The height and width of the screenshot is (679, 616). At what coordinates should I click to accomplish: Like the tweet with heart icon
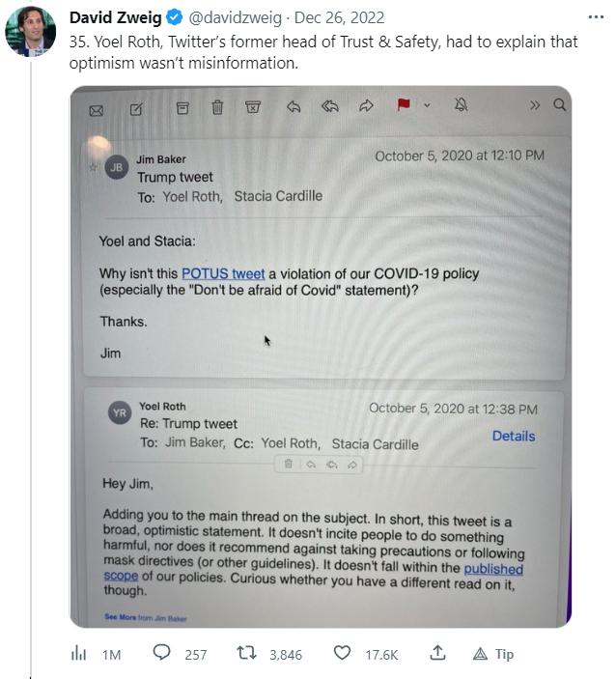(342, 654)
